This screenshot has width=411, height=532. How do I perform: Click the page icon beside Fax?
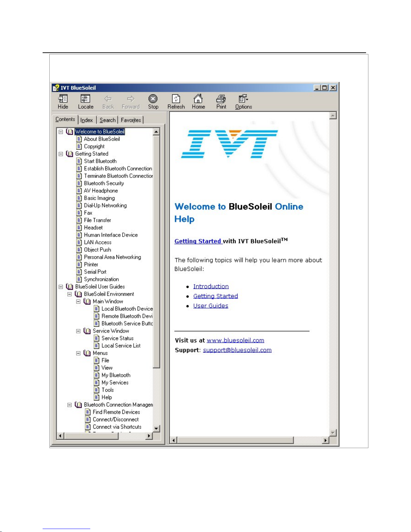79,213
